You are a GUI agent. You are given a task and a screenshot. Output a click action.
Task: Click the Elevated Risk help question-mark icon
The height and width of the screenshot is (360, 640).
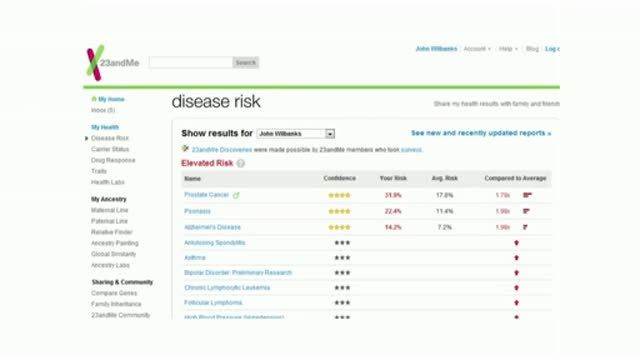tap(241, 163)
